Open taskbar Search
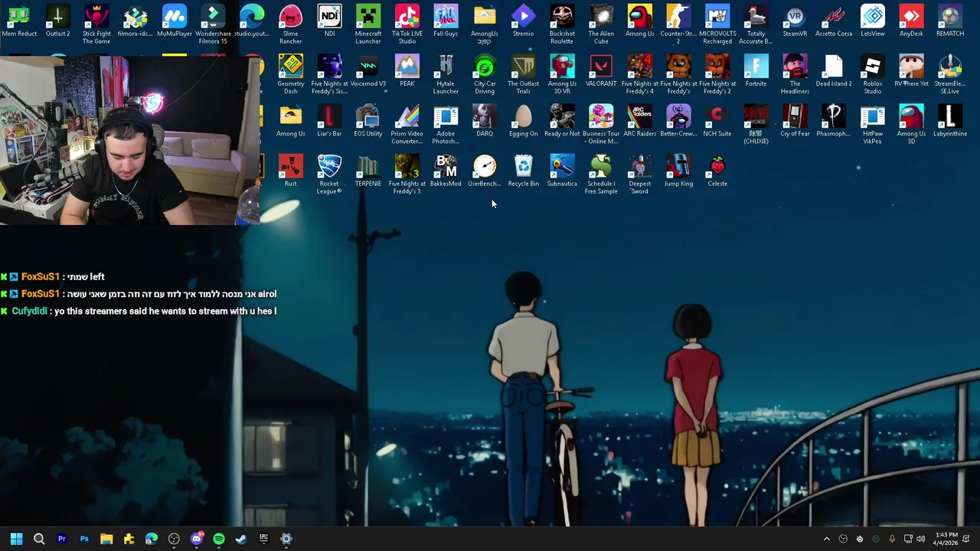The image size is (980, 551). (x=39, y=539)
